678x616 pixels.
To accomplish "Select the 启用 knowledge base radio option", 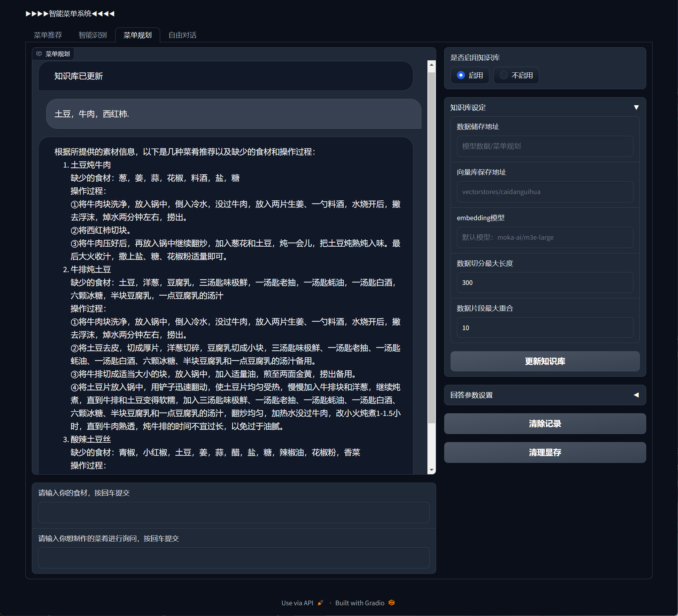I will [x=470, y=75].
